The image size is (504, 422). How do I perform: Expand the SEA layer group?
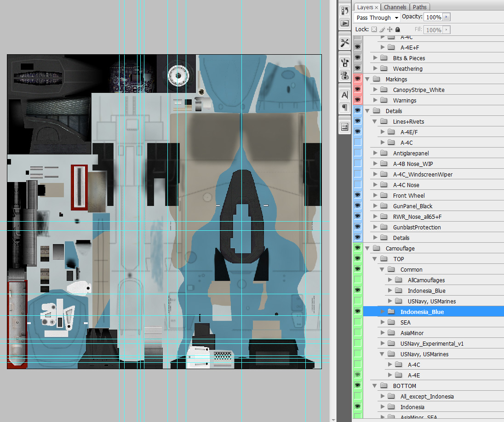[x=383, y=322]
